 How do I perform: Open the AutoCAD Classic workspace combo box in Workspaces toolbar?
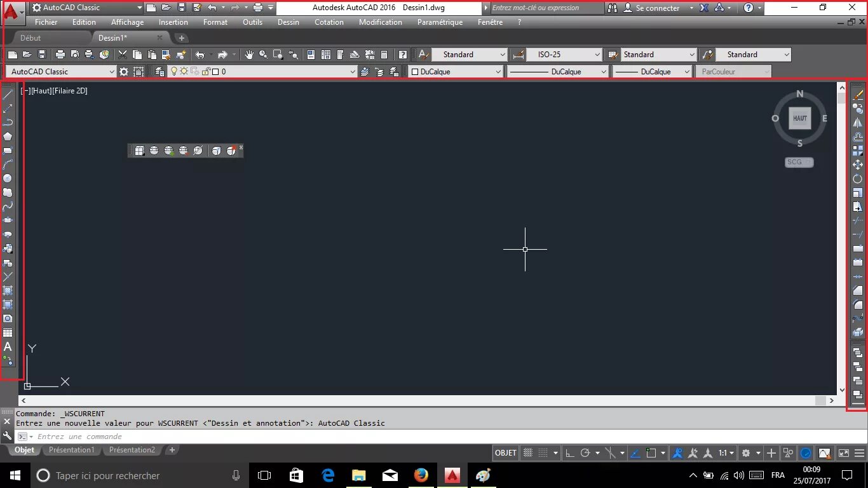coord(61,72)
